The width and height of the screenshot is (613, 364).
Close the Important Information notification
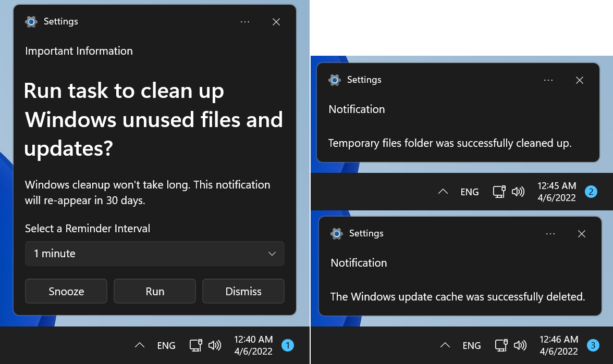click(276, 22)
